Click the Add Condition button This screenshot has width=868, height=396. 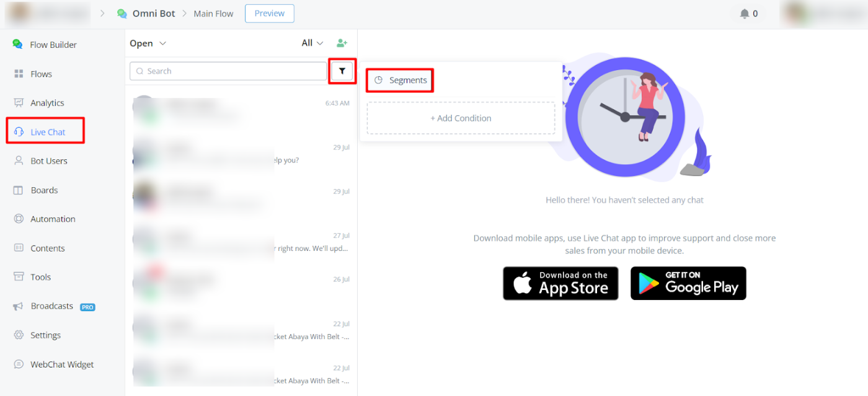coord(461,118)
